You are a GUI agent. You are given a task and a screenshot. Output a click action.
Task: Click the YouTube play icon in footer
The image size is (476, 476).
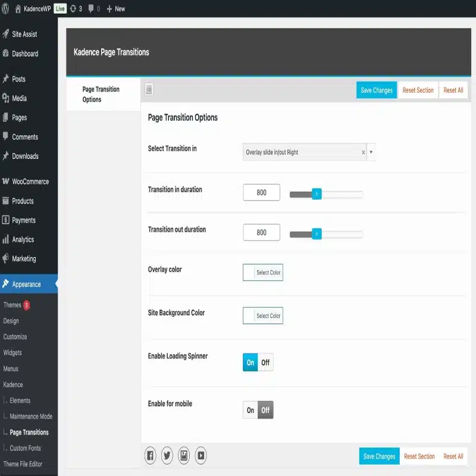201,456
